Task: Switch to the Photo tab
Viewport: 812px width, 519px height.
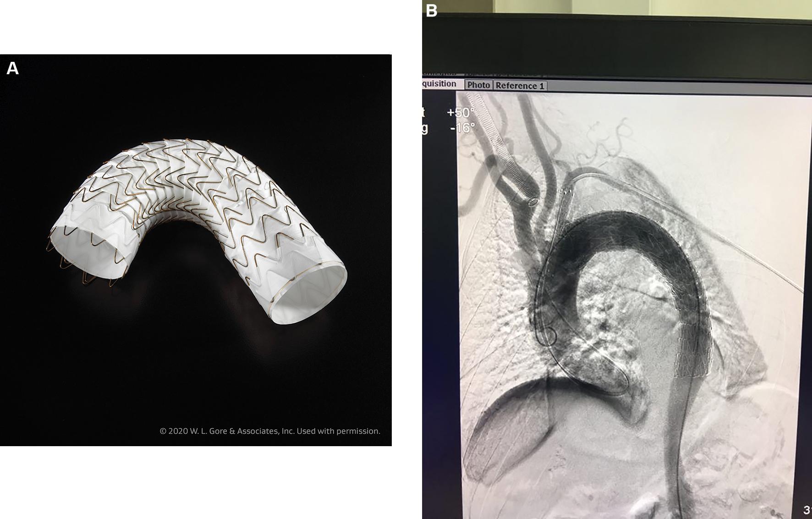Action: point(478,85)
